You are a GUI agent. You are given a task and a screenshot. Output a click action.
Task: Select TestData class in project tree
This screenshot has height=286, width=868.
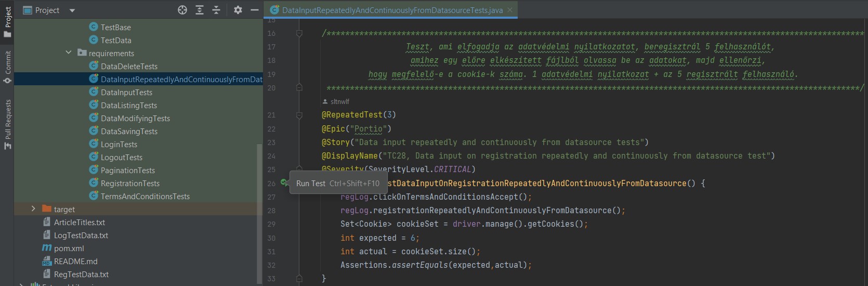point(116,40)
